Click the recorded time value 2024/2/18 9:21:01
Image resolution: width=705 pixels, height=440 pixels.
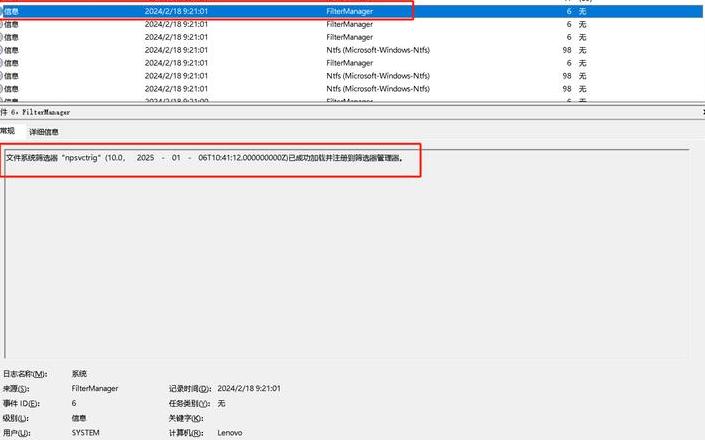pos(249,388)
